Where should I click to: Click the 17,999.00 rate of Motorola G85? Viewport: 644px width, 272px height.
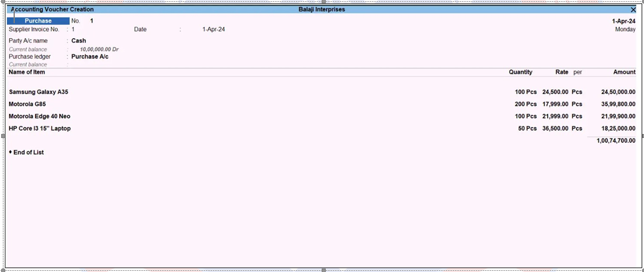[555, 104]
